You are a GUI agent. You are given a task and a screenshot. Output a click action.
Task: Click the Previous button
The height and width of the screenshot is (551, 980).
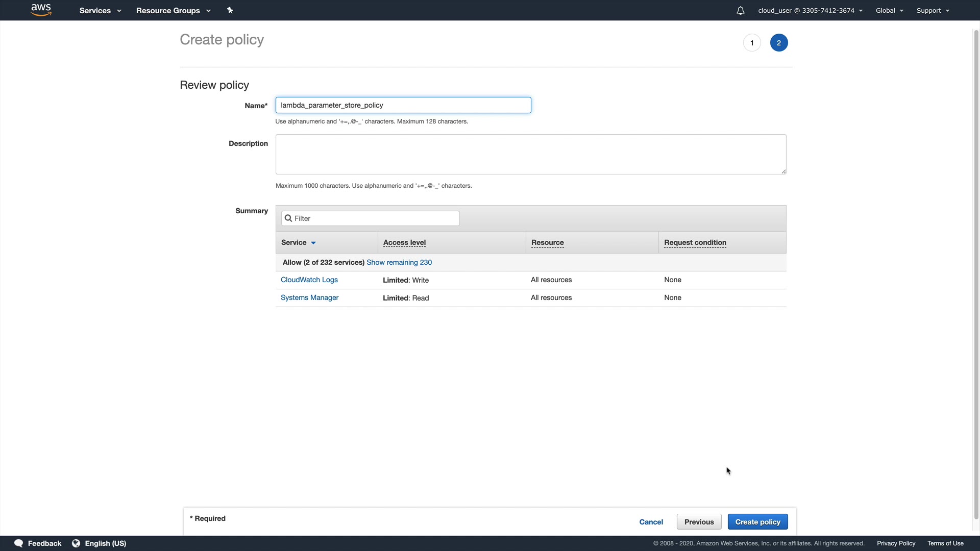coord(699,522)
